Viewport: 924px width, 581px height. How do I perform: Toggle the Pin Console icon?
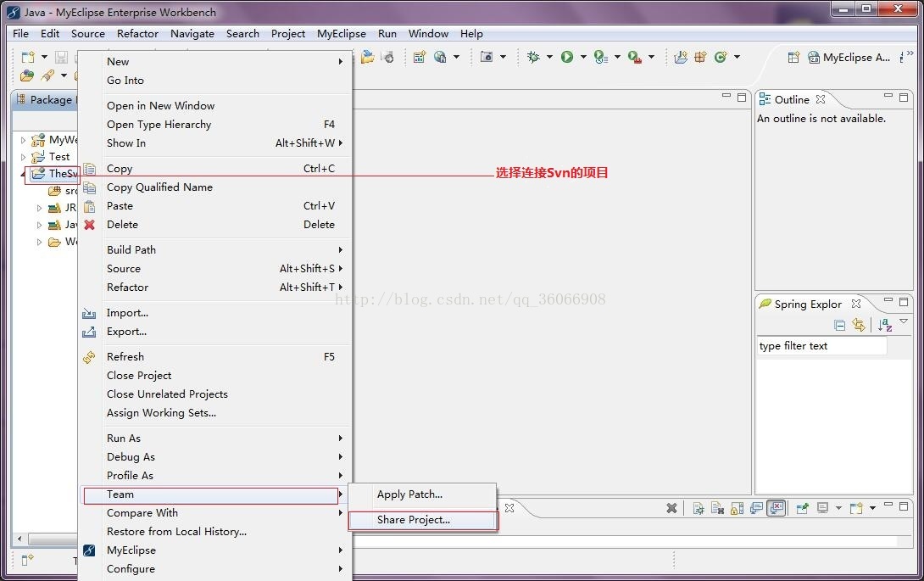point(803,508)
